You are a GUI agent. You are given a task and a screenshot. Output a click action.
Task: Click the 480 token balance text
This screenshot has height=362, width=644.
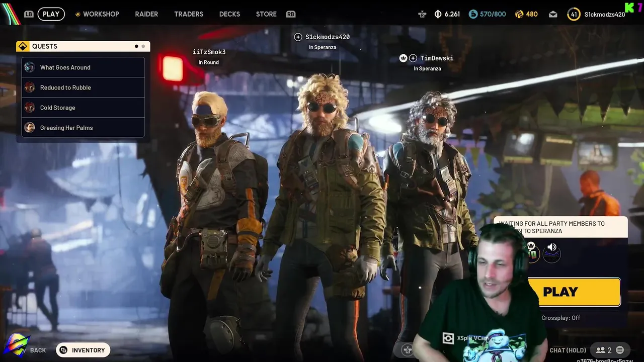(x=532, y=14)
